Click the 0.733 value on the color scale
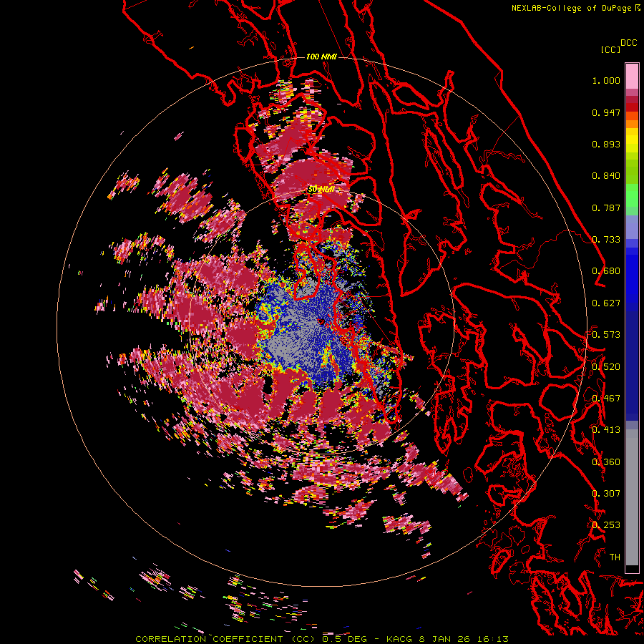Screen dimensions: 644x644 (x=606, y=240)
